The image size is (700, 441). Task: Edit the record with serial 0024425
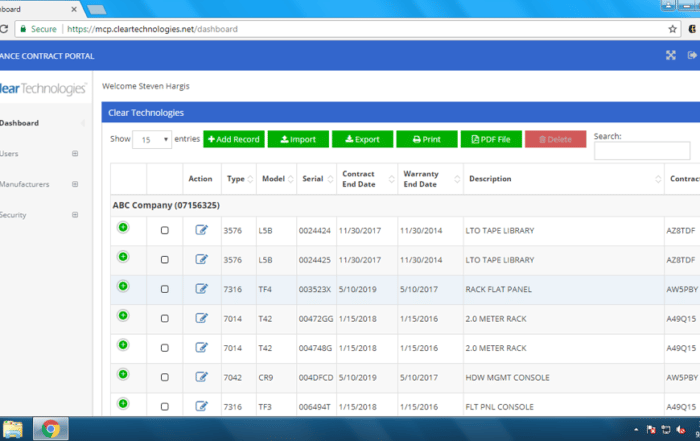point(201,259)
